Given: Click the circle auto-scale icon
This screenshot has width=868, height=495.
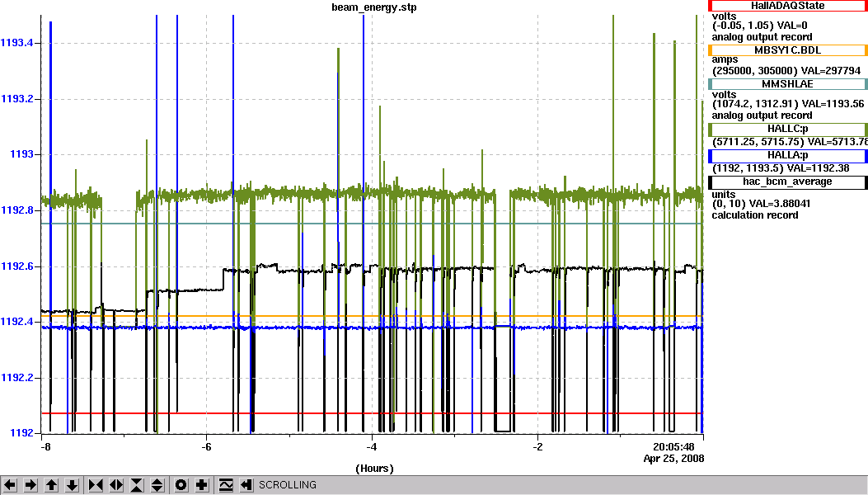Looking at the screenshot, I should 181,485.
